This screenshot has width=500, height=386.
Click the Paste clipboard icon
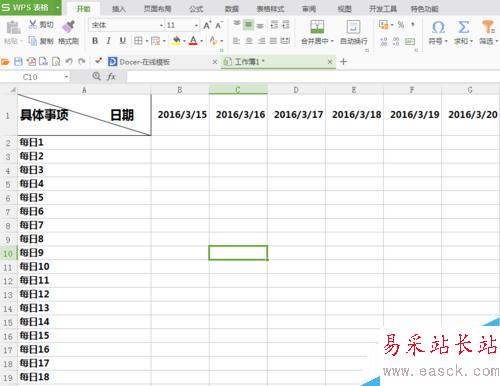[13, 28]
